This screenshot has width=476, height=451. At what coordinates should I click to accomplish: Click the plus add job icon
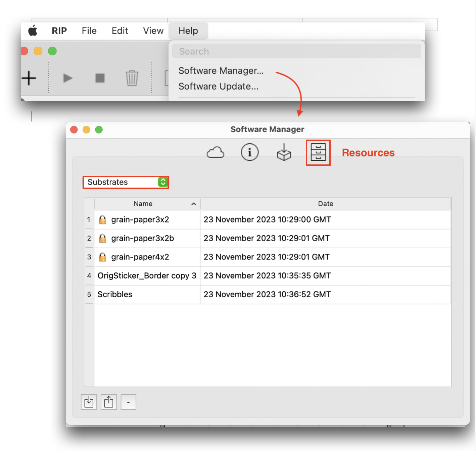coord(29,78)
